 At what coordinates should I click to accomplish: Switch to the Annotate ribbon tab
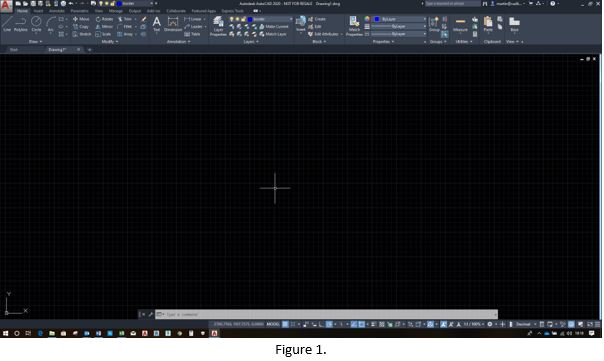57,11
